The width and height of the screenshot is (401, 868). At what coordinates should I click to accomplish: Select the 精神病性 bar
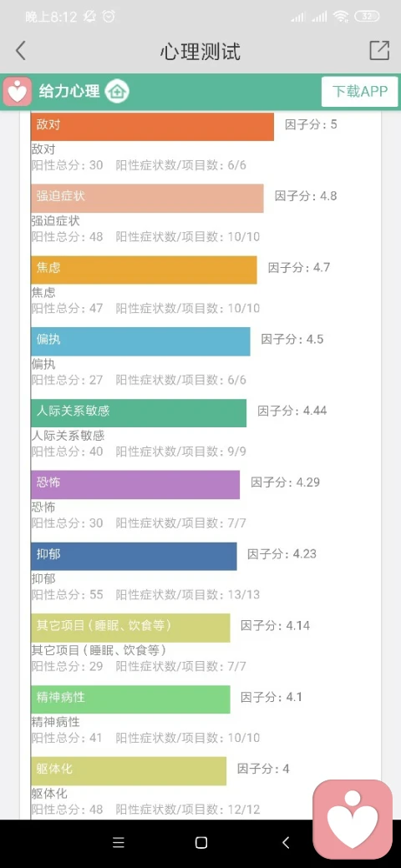pos(130,699)
